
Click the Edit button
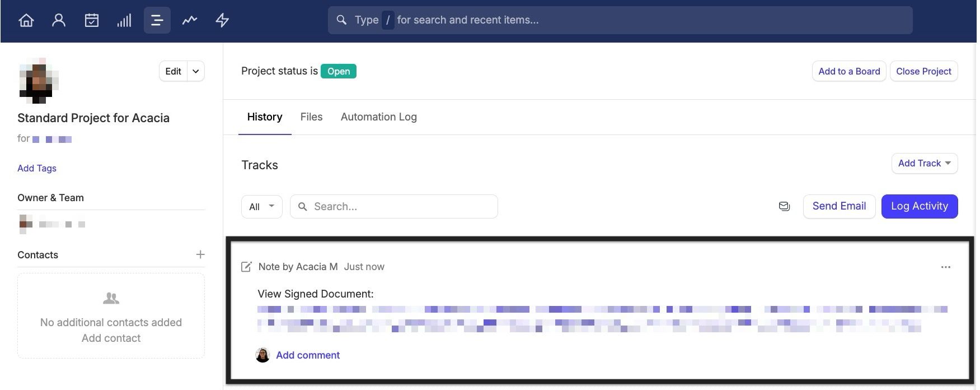[173, 71]
